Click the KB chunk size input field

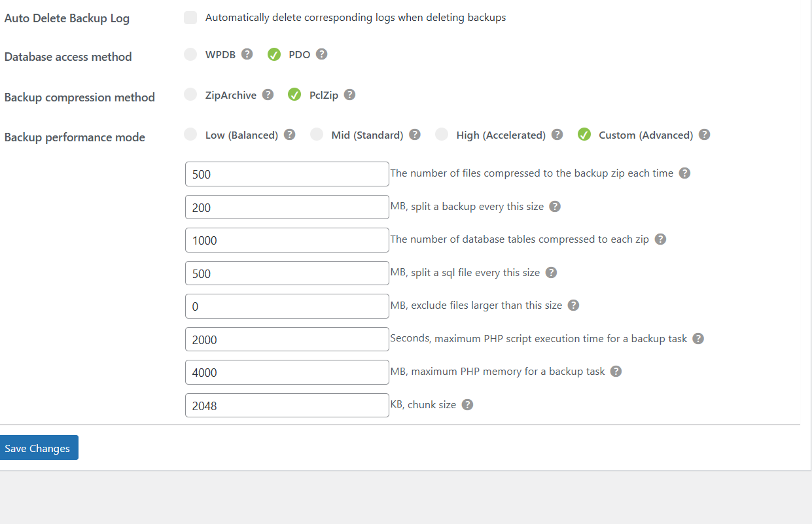[x=287, y=406]
